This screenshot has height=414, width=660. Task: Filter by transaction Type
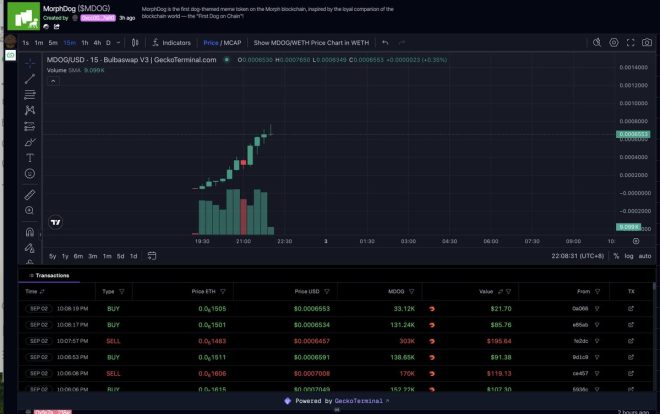122,291
